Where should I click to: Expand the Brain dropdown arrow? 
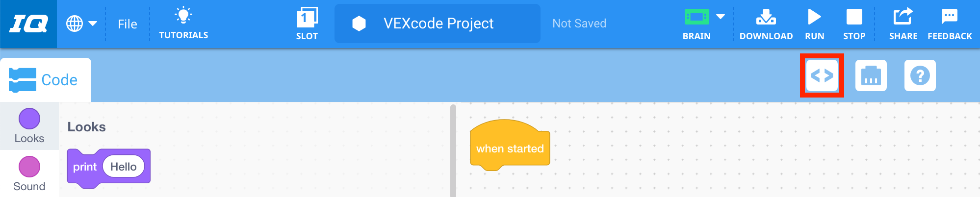(721, 17)
